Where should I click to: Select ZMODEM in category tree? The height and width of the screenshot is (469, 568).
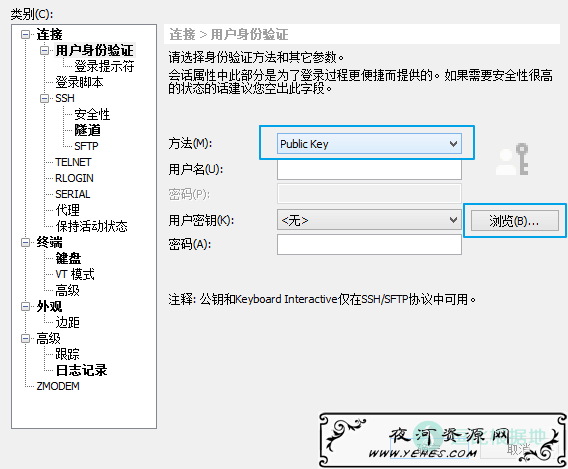pyautogui.click(x=58, y=386)
